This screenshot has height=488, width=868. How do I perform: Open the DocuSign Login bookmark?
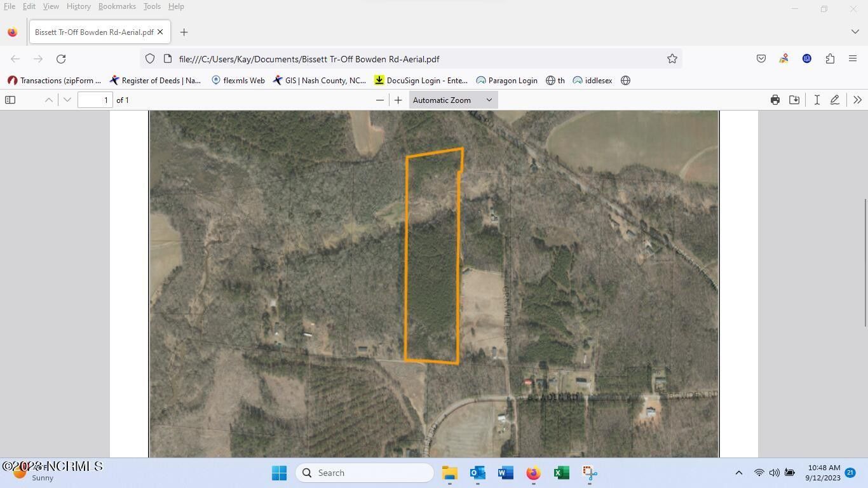[x=421, y=80]
